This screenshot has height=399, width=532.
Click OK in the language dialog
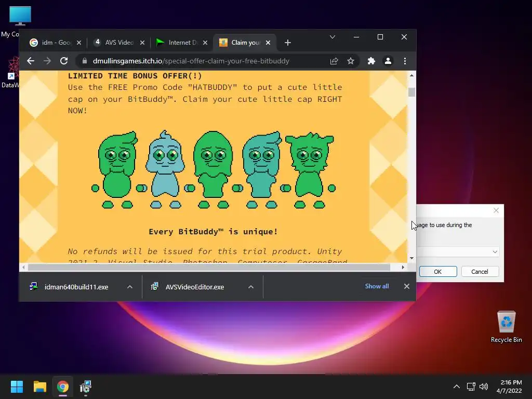pyautogui.click(x=438, y=272)
